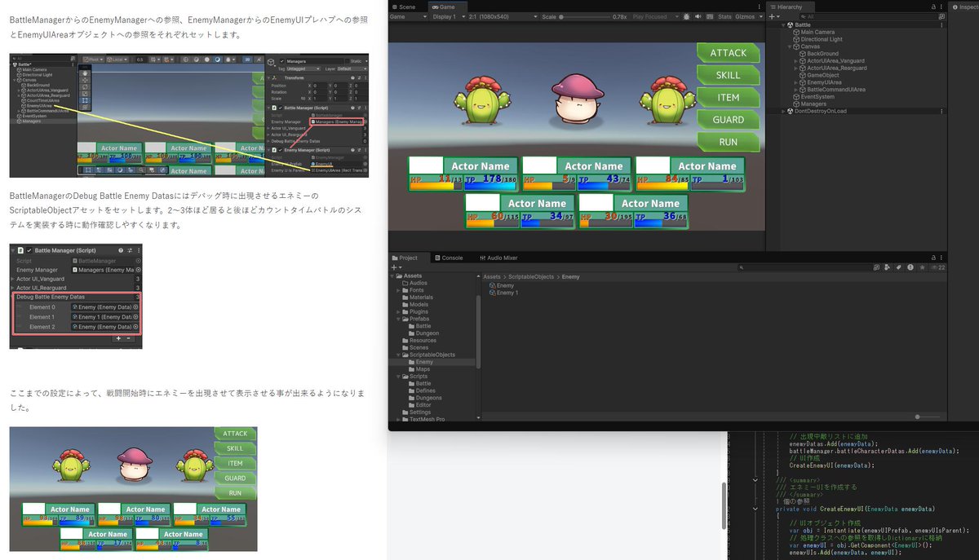The height and width of the screenshot is (560, 979).
Task: Open the Display 1 dropdown
Action: coord(448,16)
